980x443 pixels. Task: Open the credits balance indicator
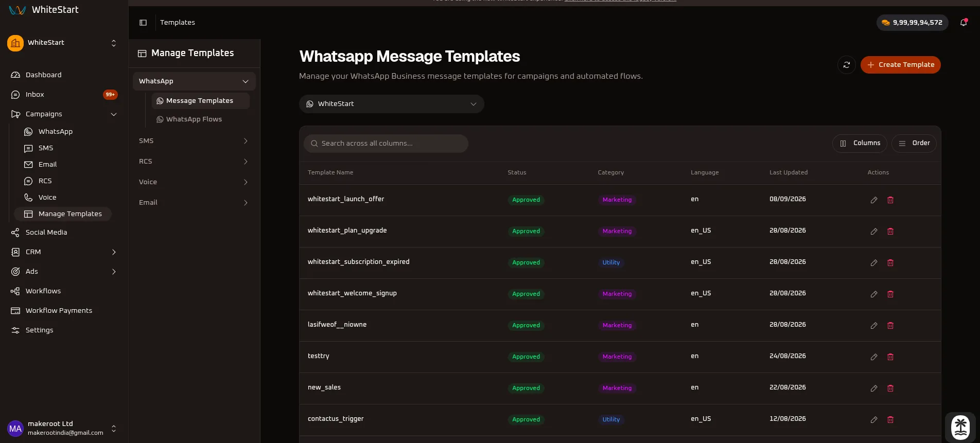click(x=912, y=23)
